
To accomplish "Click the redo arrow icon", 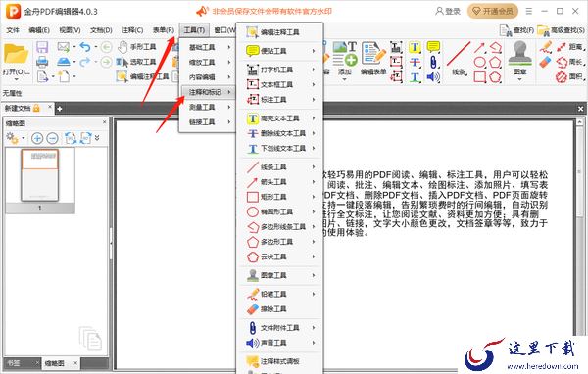I will (85, 62).
